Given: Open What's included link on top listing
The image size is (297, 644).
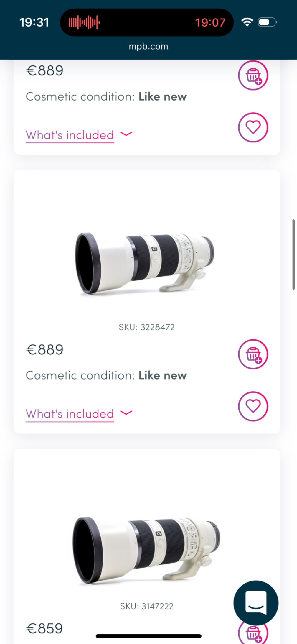Looking at the screenshot, I should pos(70,135).
